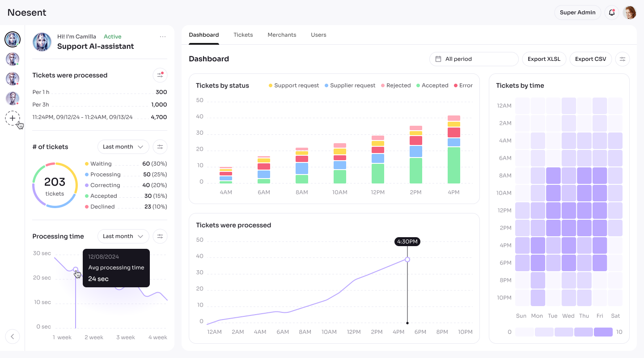The height and width of the screenshot is (358, 644).
Task: Add a new AI assistant with plus icon
Action: (x=13, y=118)
